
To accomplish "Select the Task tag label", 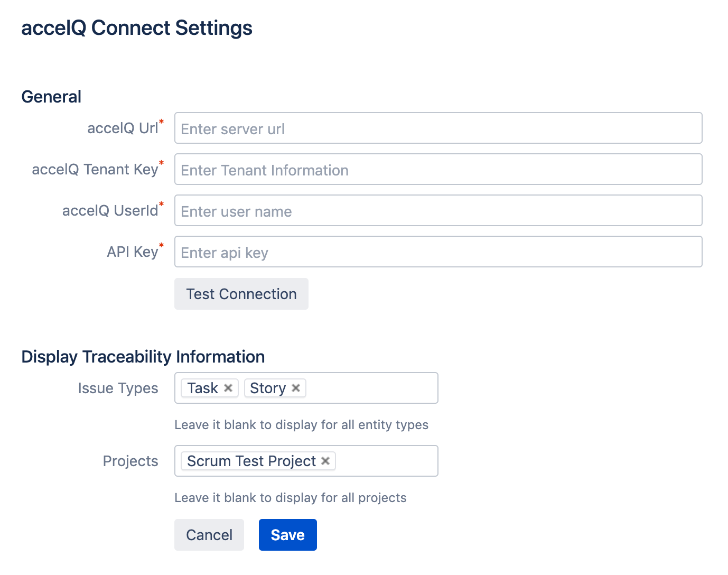I will point(202,388).
